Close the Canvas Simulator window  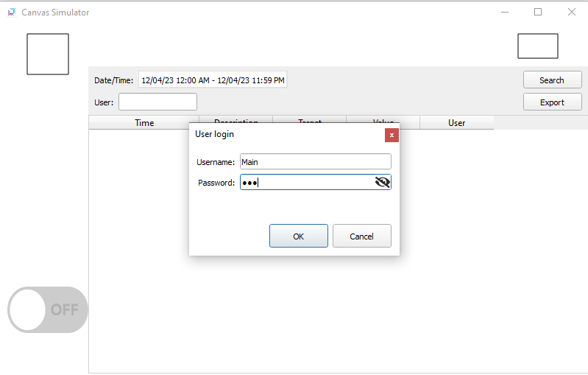pyautogui.click(x=572, y=12)
